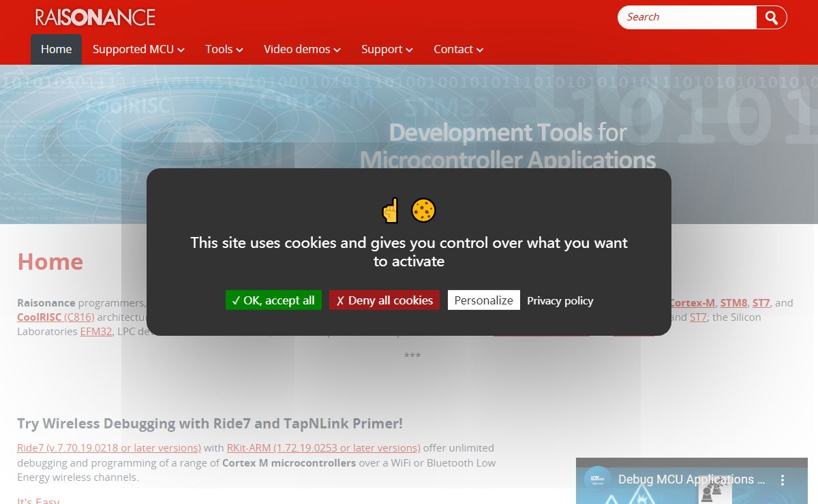Image resolution: width=818 pixels, height=504 pixels.
Task: Focus the Search input field
Action: 687,18
